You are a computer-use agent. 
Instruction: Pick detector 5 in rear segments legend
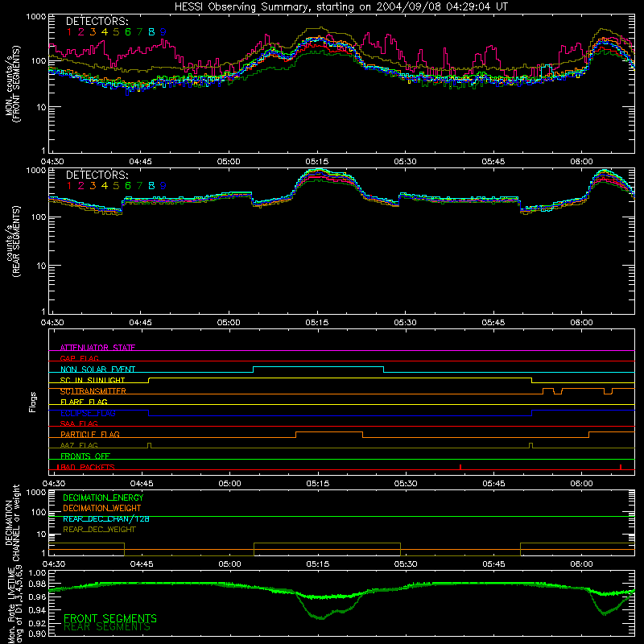pyautogui.click(x=116, y=186)
